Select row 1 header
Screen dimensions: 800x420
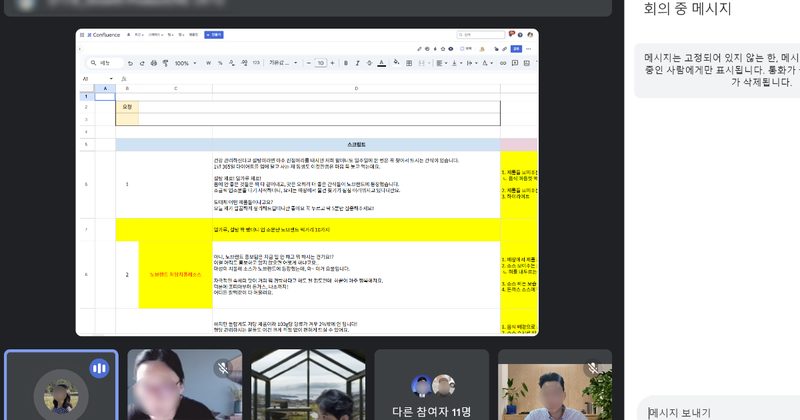click(86, 96)
